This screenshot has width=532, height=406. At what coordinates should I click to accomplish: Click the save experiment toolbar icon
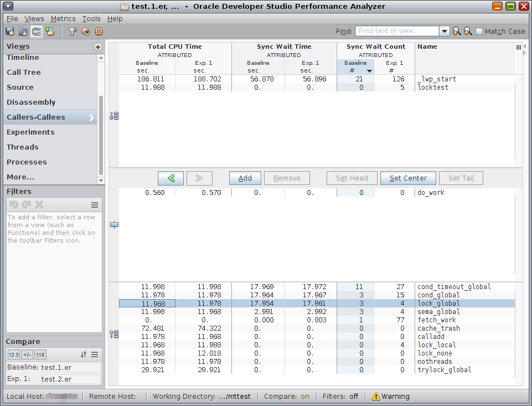tap(10, 32)
